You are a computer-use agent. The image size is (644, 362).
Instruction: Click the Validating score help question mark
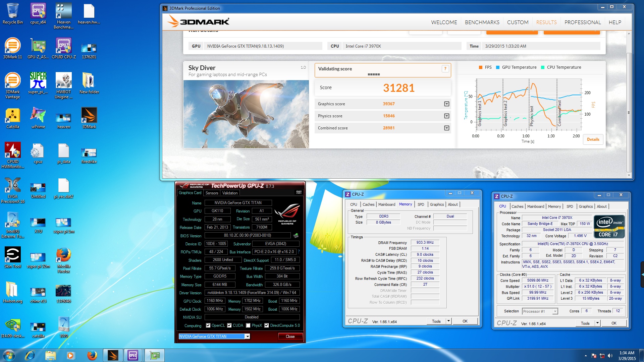445,69
